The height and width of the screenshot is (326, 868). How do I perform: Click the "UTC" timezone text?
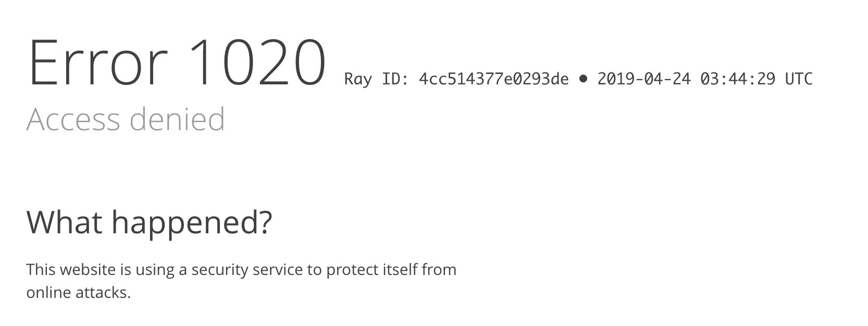point(799,79)
